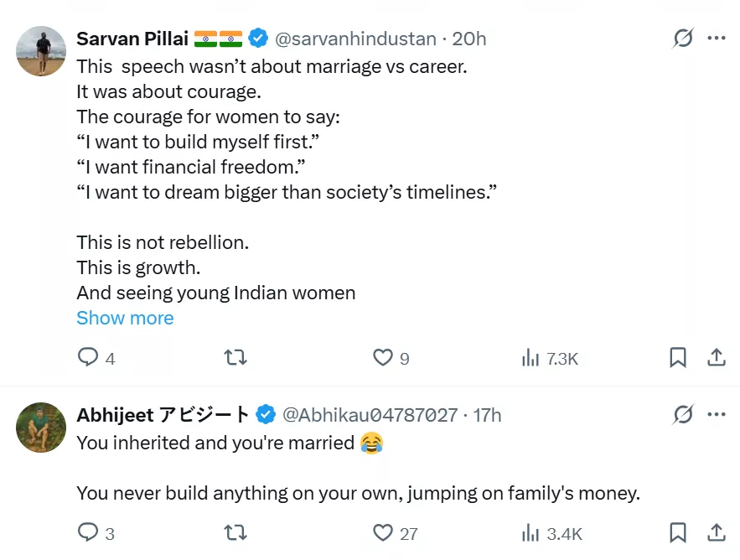Share Abhijeet's comment
The height and width of the screenshot is (560, 740).
click(x=717, y=532)
